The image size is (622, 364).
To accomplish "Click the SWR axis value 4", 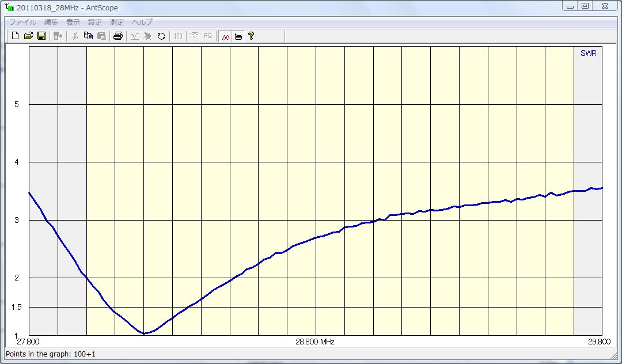I will [x=16, y=162].
